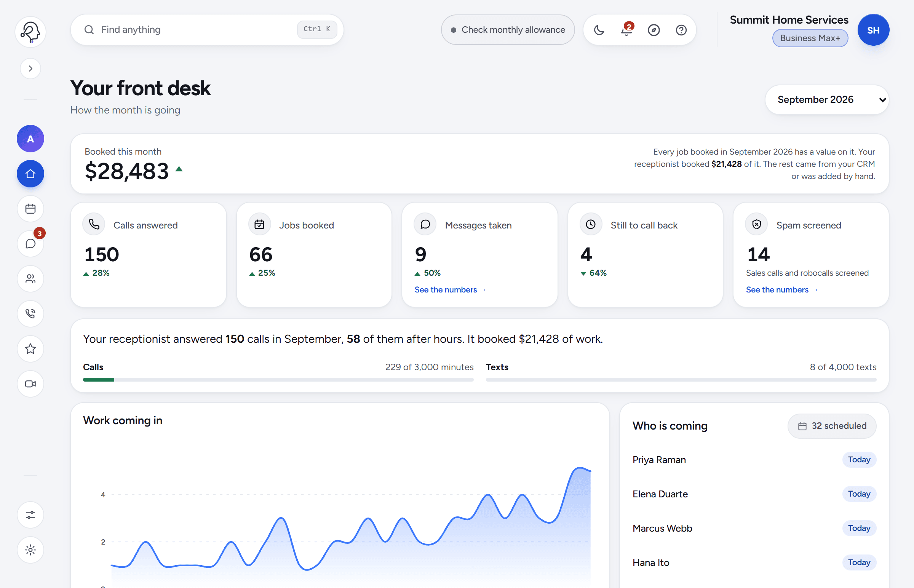
Task: Click the sun brightness icon in sidebar
Action: (x=30, y=550)
